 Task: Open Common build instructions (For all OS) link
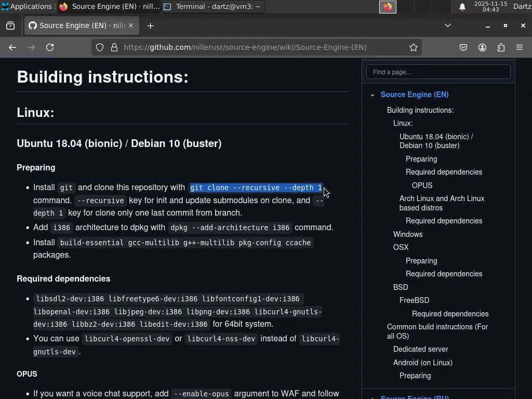pos(437,331)
